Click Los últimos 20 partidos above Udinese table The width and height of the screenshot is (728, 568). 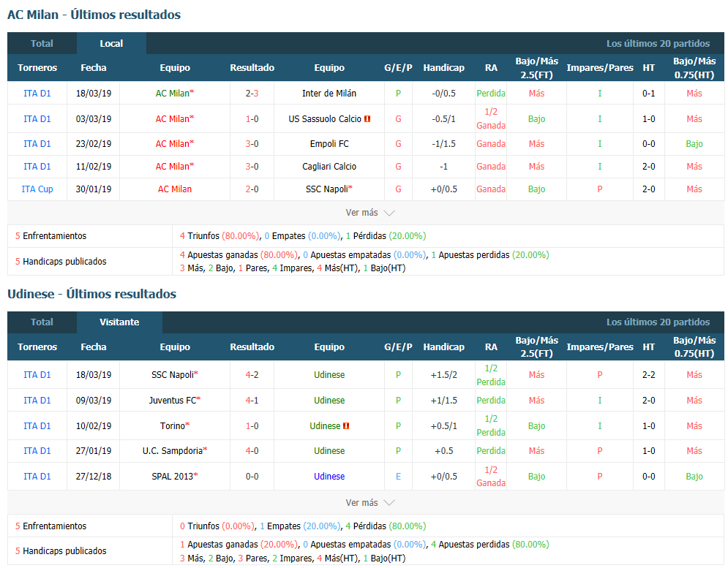[x=658, y=322]
